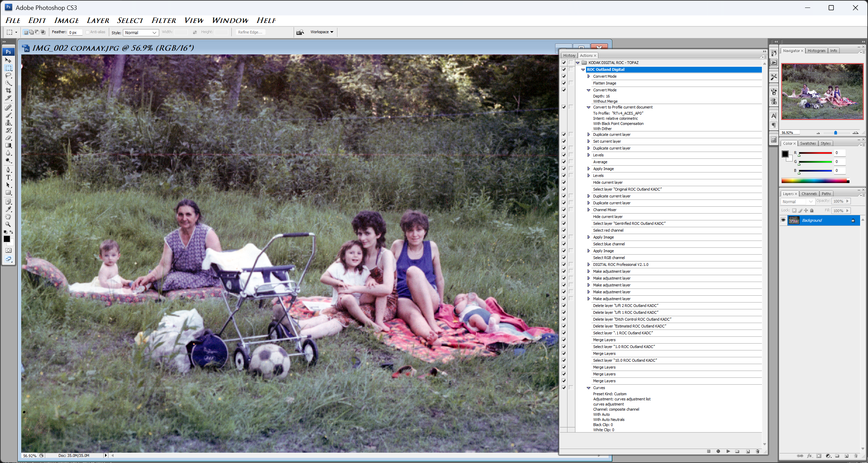The width and height of the screenshot is (868, 463).
Task: Open the Workspace button menu
Action: 322,32
